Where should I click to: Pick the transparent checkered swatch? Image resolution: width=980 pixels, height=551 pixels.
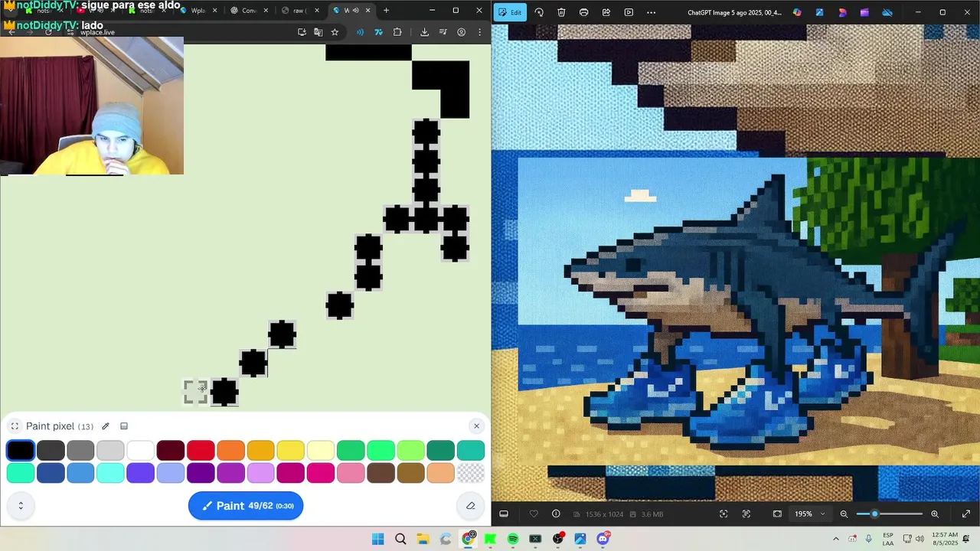coord(471,473)
